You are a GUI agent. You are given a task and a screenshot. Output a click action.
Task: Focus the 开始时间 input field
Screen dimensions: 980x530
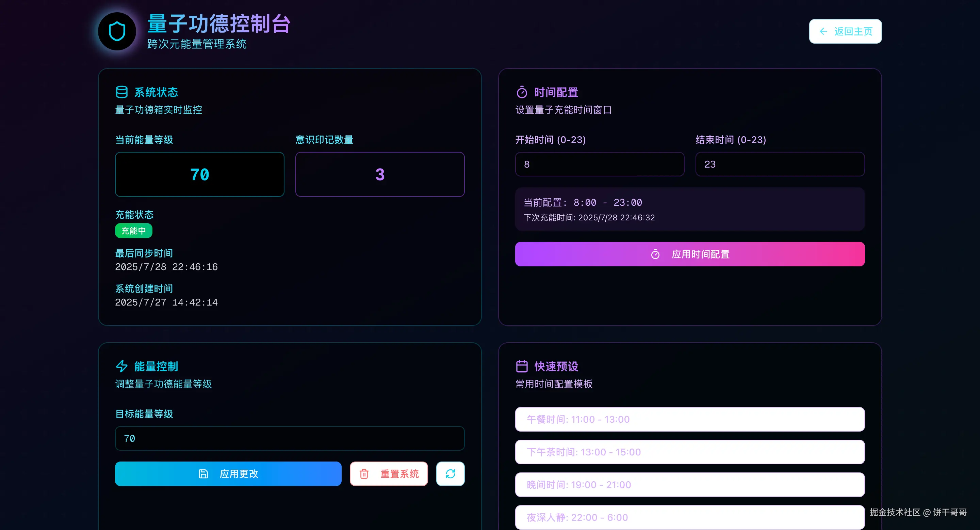pos(599,164)
